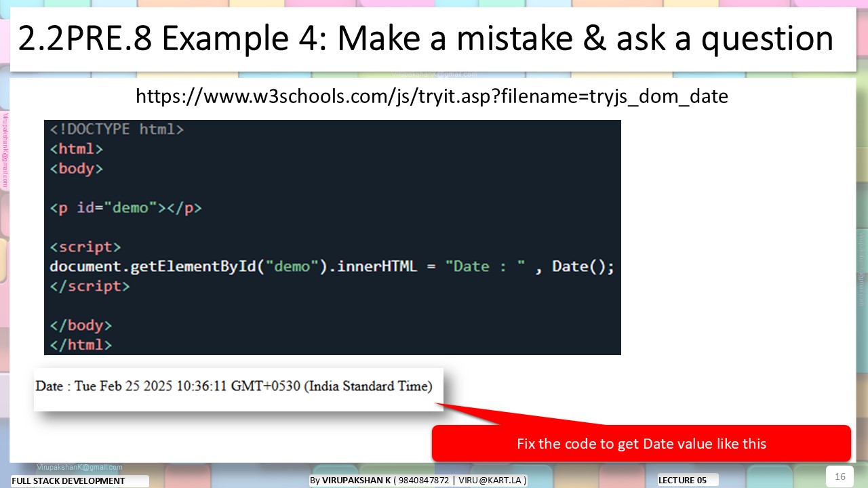Click the 'LECTURE 05' footer label
This screenshot has height=488, width=868.
(x=688, y=480)
